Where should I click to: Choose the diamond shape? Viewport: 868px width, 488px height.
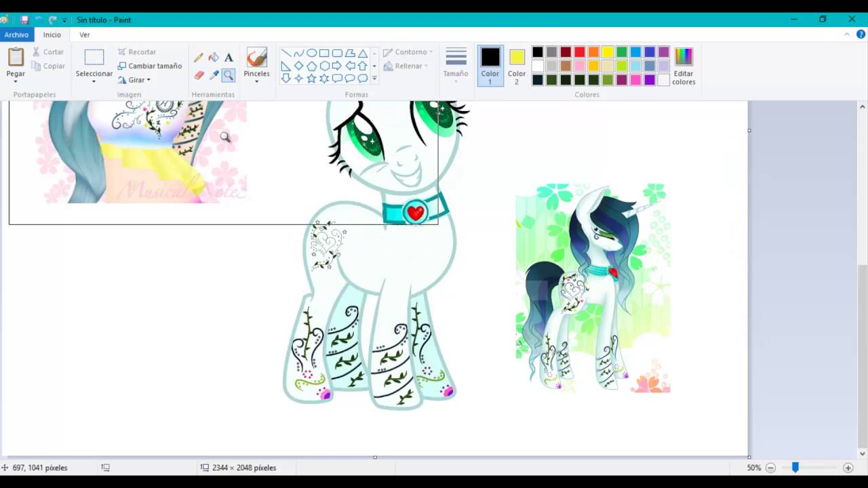point(298,66)
